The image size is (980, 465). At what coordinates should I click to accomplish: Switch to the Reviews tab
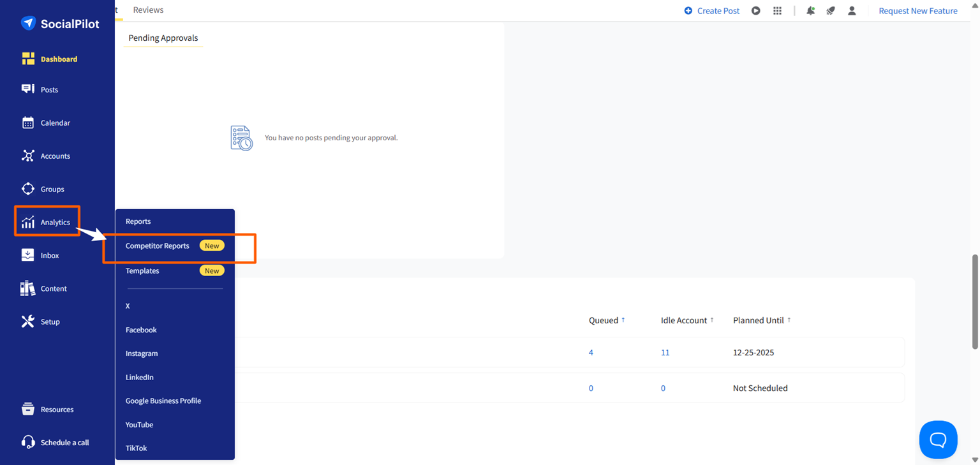tap(148, 10)
